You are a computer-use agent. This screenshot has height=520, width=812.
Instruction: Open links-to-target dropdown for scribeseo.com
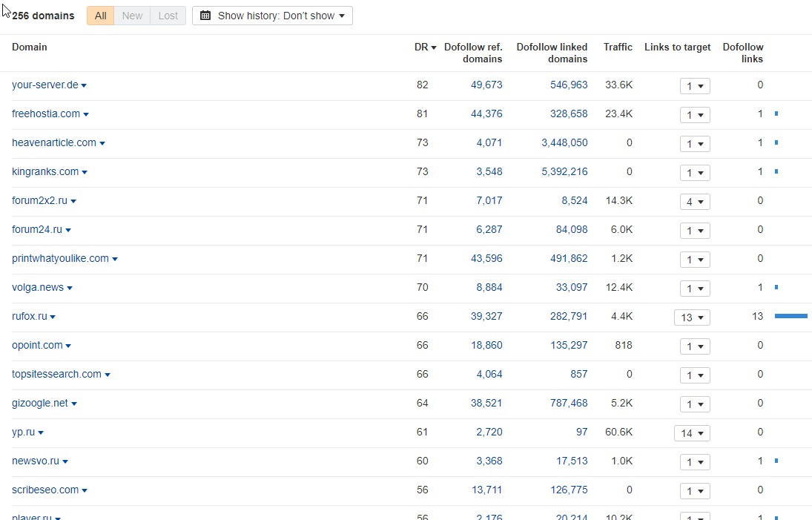pos(694,491)
